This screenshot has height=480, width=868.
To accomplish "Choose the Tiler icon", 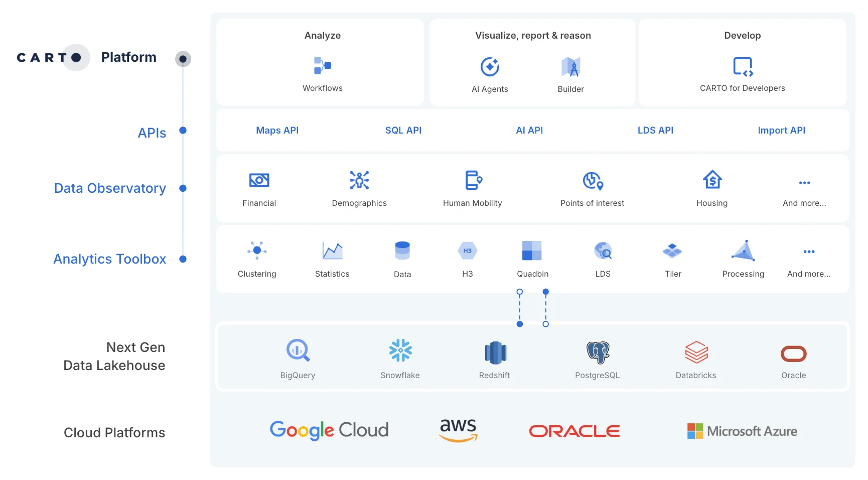I will pyautogui.click(x=672, y=251).
